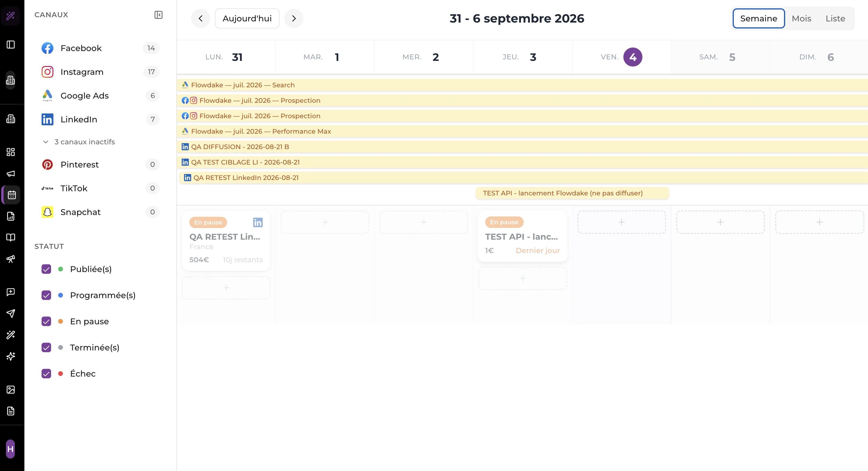The image size is (868, 471).
Task: Click the magic wand logo at top
Action: click(10, 15)
